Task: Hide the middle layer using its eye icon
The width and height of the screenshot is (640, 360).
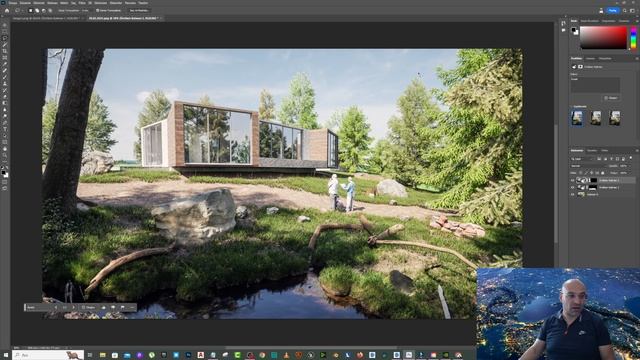Action: [573, 187]
